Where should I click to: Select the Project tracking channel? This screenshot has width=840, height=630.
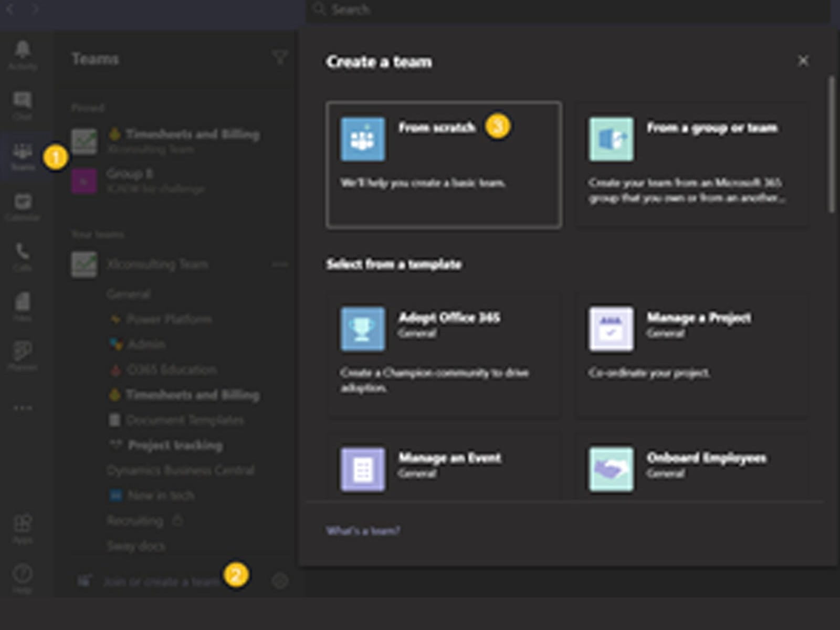click(175, 445)
